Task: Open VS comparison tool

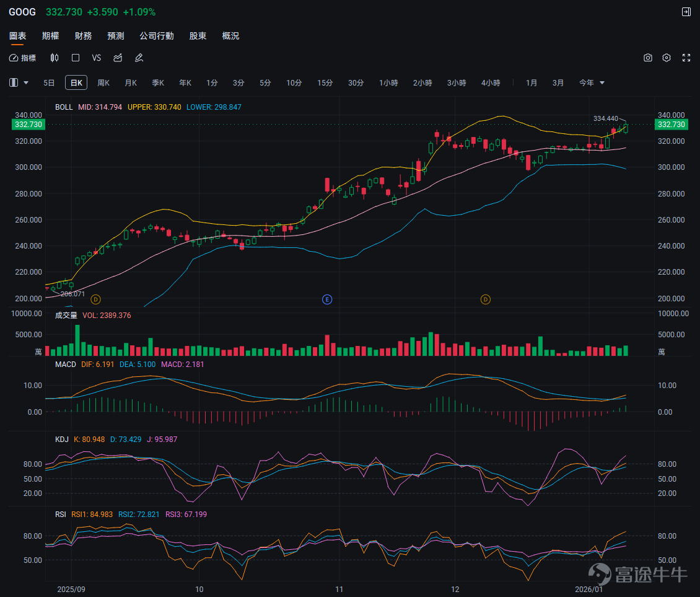Action: [97, 58]
